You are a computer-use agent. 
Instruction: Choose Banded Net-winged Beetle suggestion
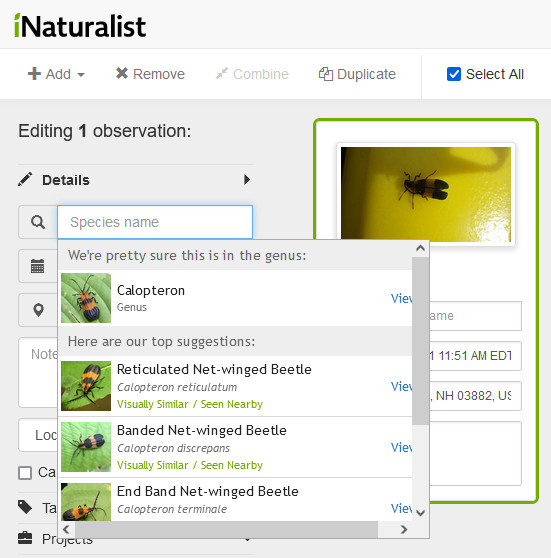click(x=235, y=447)
